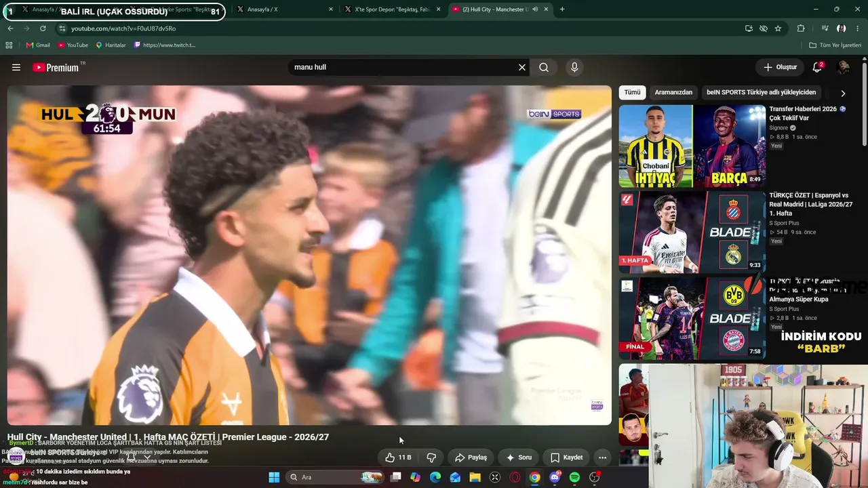Open the Chrome extensions puzzle icon

801,28
